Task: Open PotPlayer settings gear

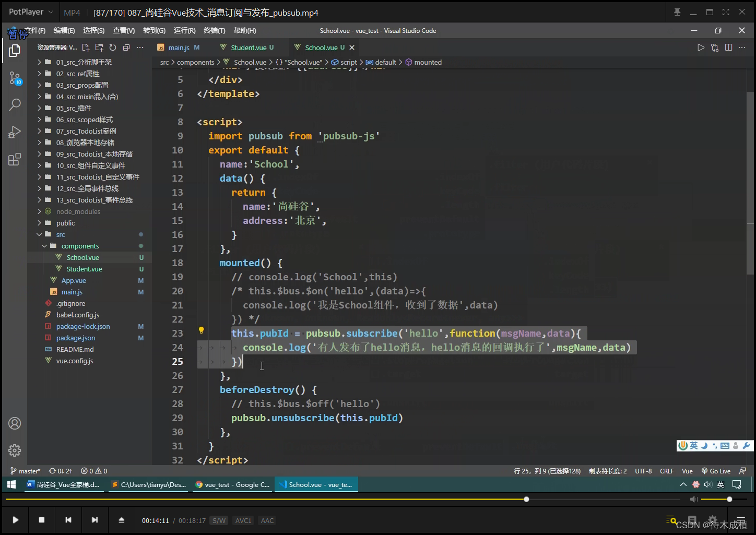Action: pyautogui.click(x=713, y=520)
